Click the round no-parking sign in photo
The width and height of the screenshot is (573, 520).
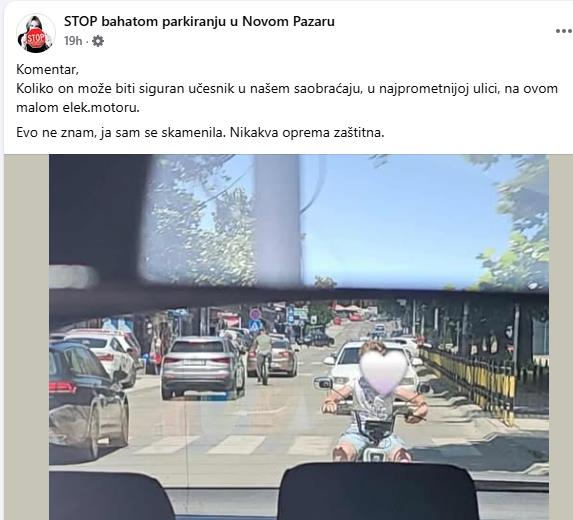pos(255,314)
